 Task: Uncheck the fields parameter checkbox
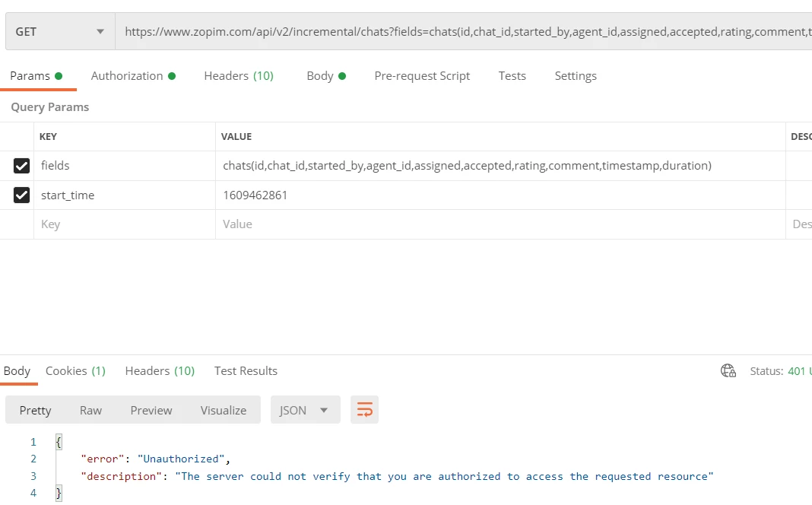[x=21, y=166]
